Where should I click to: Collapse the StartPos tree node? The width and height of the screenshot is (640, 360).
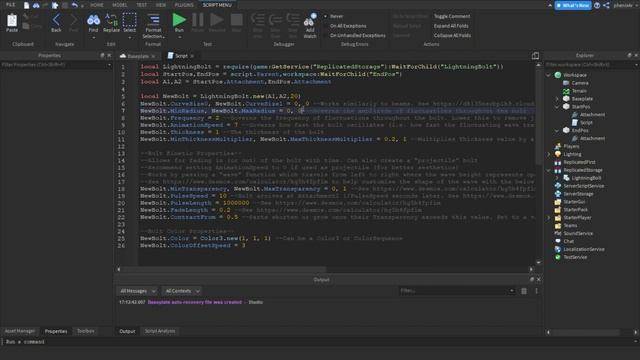(x=557, y=107)
